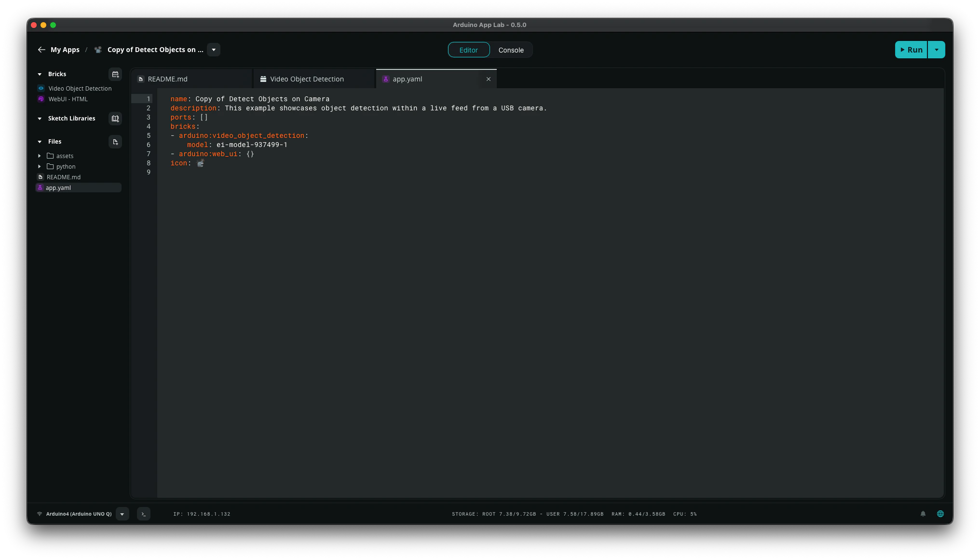Click the notification bell icon
This screenshot has height=560, width=980.
923,514
